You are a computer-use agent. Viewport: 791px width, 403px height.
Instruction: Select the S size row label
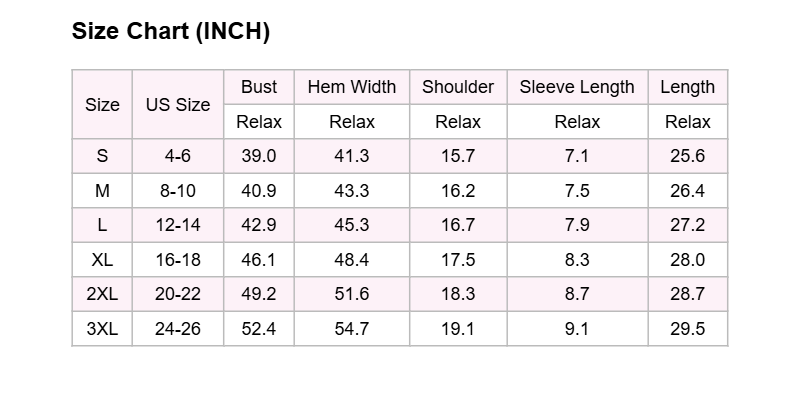[x=102, y=156]
